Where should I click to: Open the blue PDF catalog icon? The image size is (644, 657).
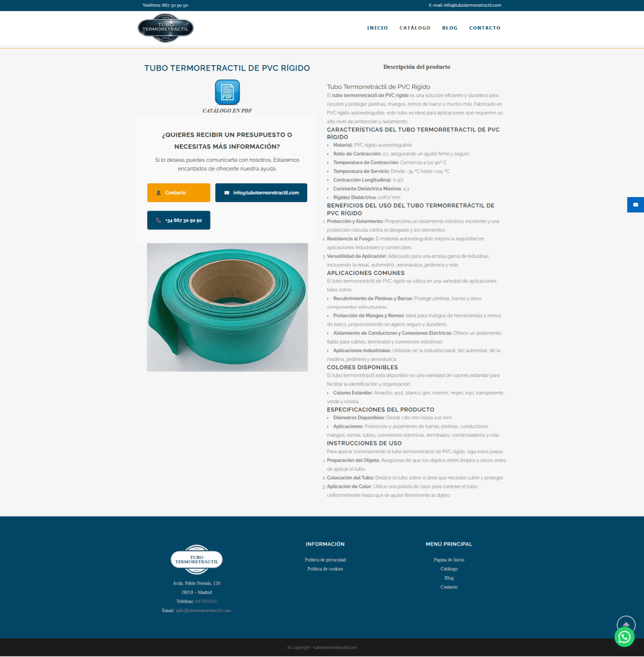(x=227, y=92)
